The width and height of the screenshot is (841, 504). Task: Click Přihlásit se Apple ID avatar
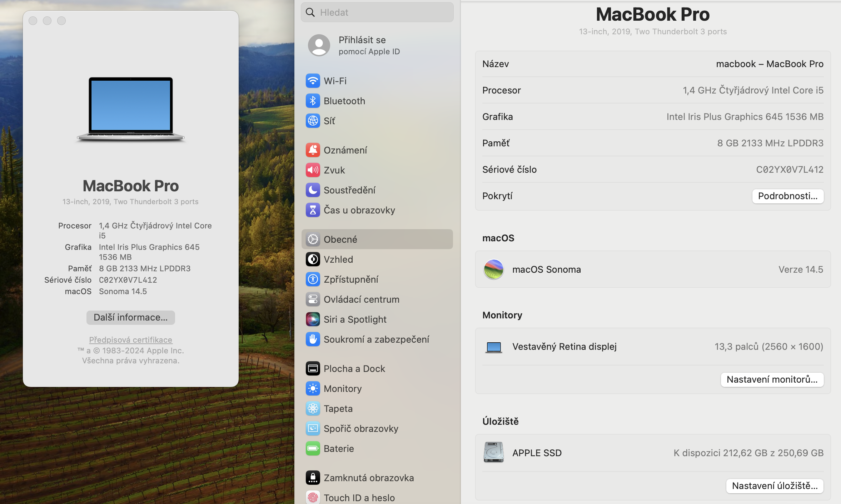(x=319, y=45)
